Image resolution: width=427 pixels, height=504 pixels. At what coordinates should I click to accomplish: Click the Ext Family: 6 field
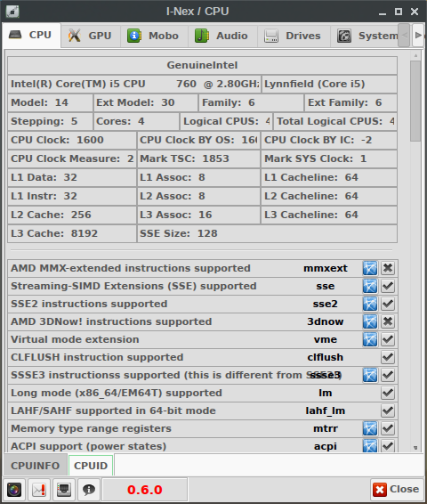(x=350, y=102)
